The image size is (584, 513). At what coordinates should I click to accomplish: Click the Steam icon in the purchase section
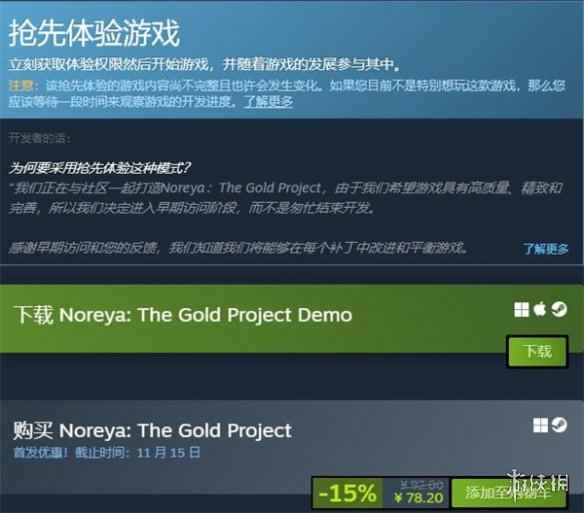pos(559,425)
